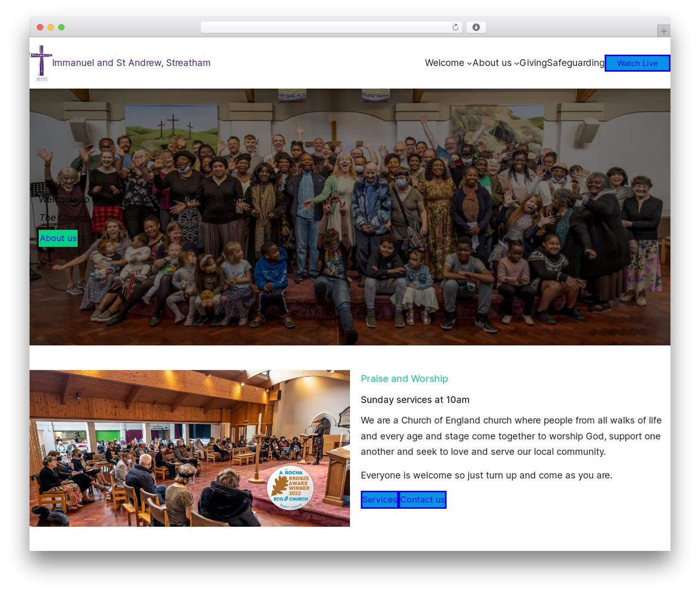Open the Immanuel and St Andrew, Streatham site title
The height and width of the screenshot is (593, 700).
[x=131, y=63]
